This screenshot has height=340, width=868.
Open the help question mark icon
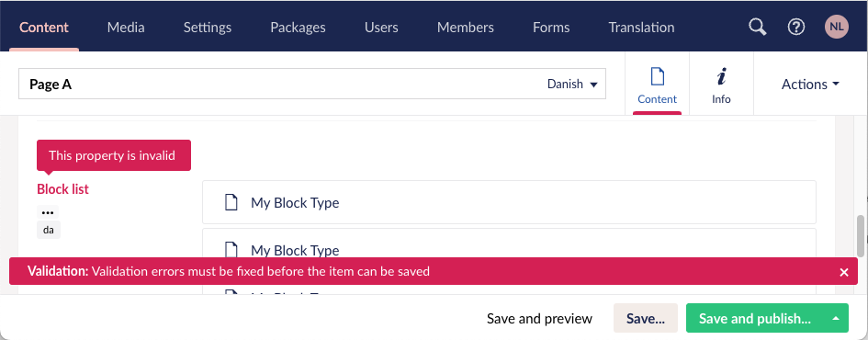tap(796, 27)
